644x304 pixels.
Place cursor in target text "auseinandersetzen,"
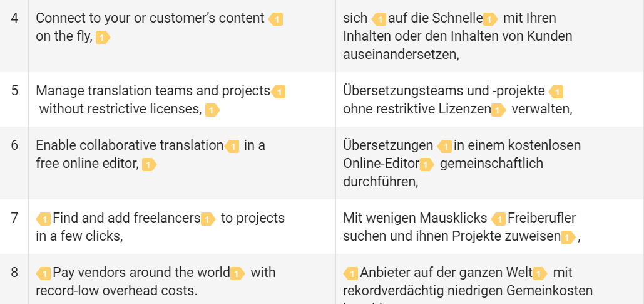pyautogui.click(x=401, y=55)
